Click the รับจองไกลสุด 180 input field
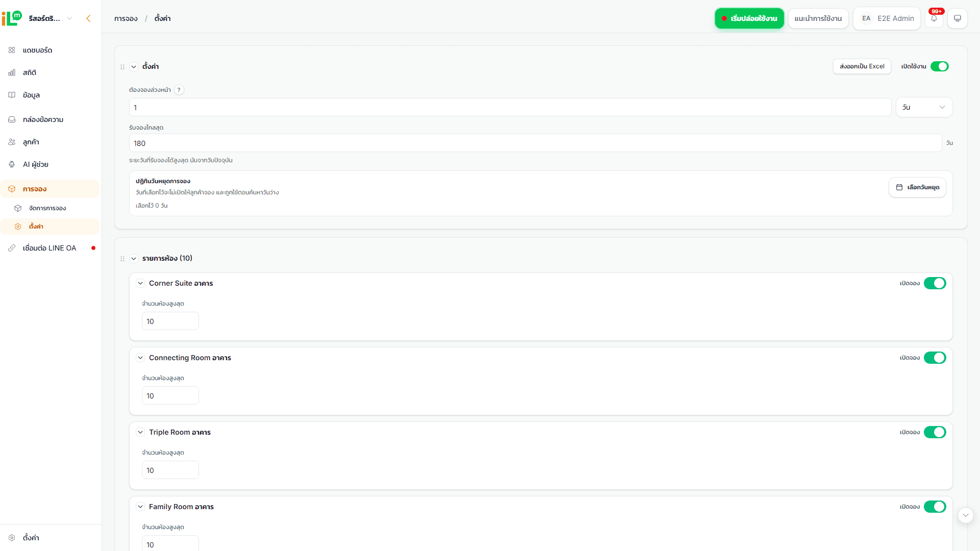The height and width of the screenshot is (551, 980). point(535,143)
